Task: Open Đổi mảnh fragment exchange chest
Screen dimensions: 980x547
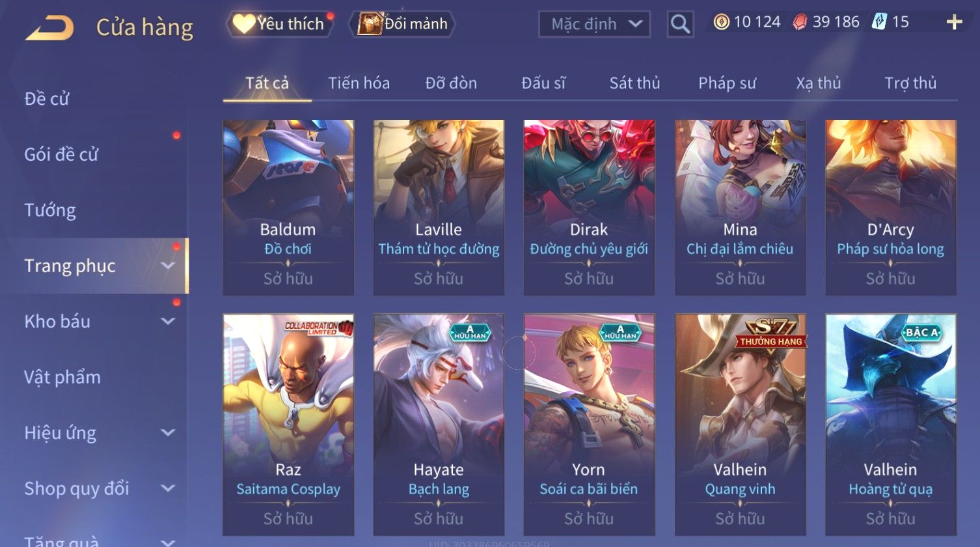Action: [402, 24]
